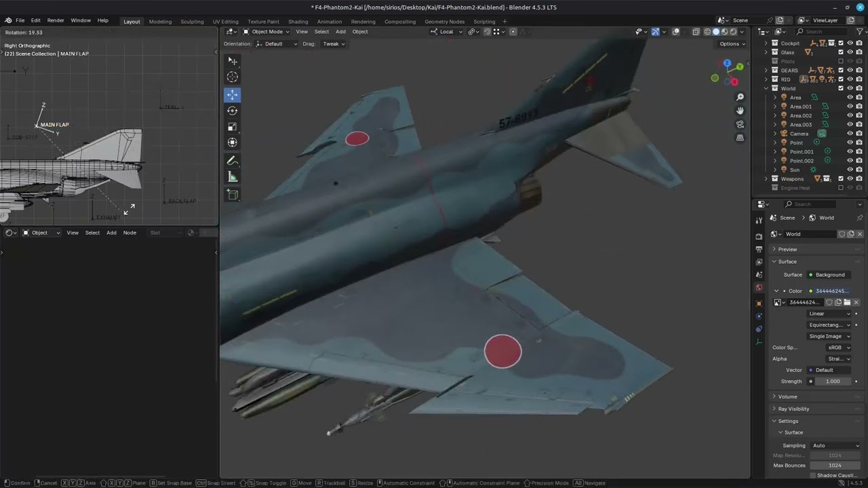
Task: Hide Camera object with its eye icon
Action: click(850, 134)
